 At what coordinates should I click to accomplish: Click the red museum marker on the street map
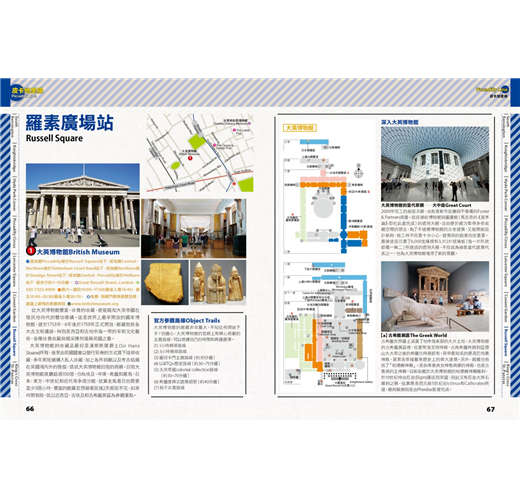click(190, 158)
